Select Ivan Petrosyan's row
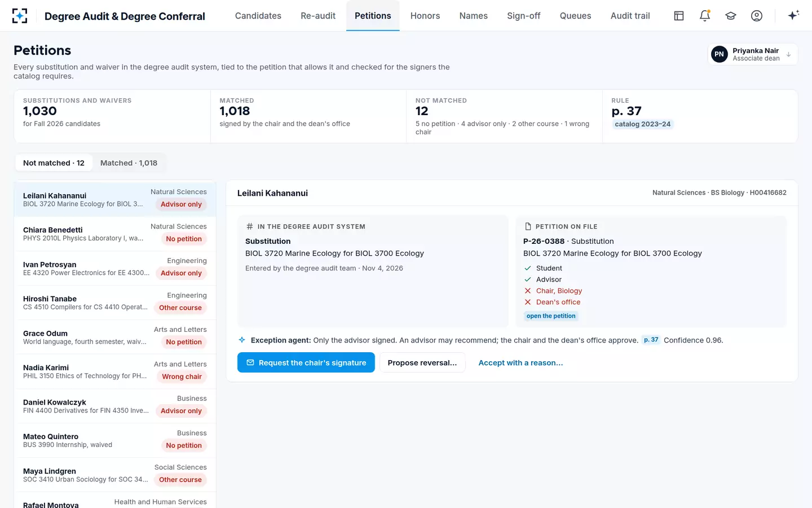The height and width of the screenshot is (508, 812). (115, 268)
